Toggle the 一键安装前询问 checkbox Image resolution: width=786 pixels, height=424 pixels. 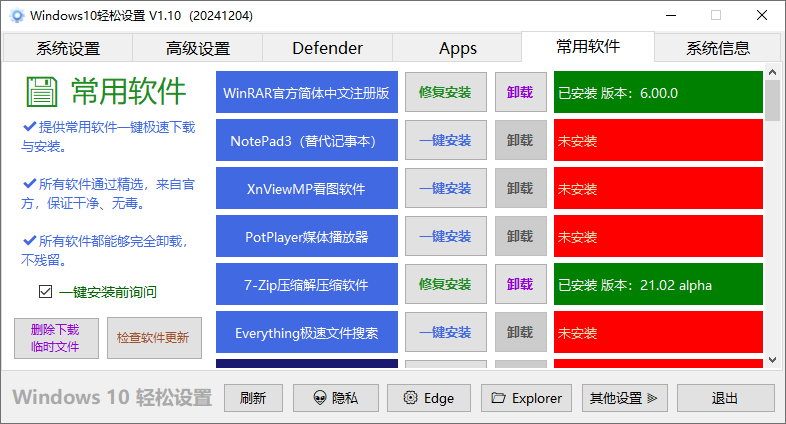[x=46, y=291]
